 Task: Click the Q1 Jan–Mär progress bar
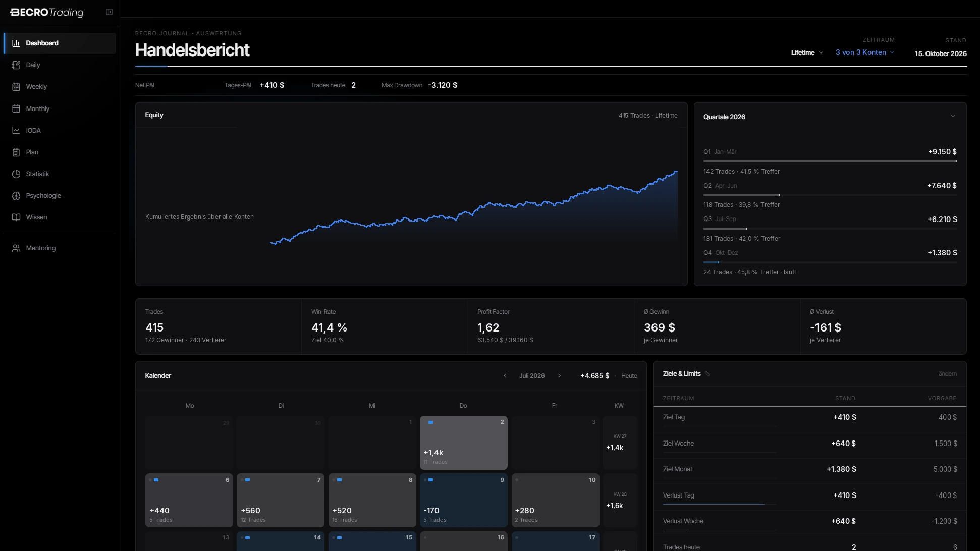[830, 161]
